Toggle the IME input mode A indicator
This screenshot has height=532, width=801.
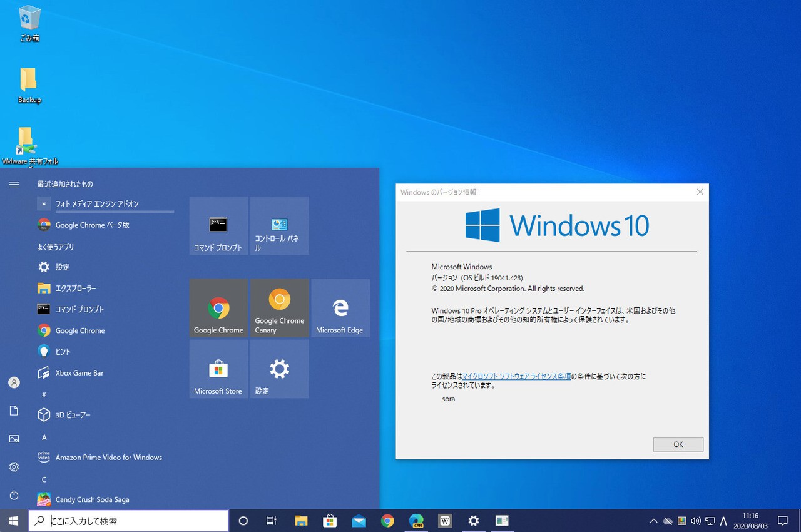pos(723,521)
